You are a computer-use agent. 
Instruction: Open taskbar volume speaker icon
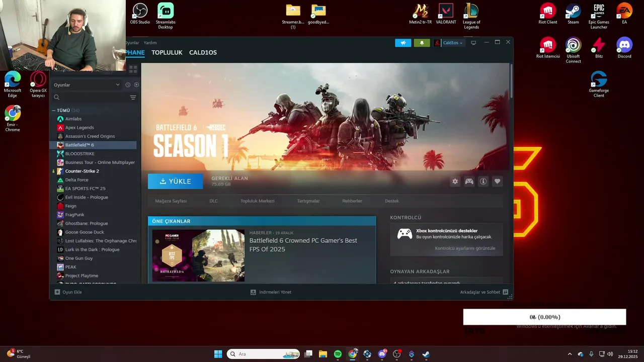[610, 354]
